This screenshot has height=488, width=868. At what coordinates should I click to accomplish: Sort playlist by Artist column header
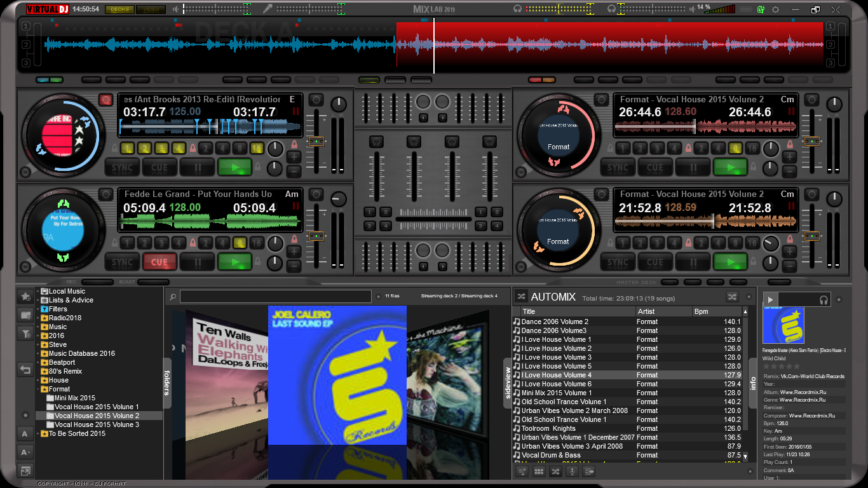click(663, 311)
